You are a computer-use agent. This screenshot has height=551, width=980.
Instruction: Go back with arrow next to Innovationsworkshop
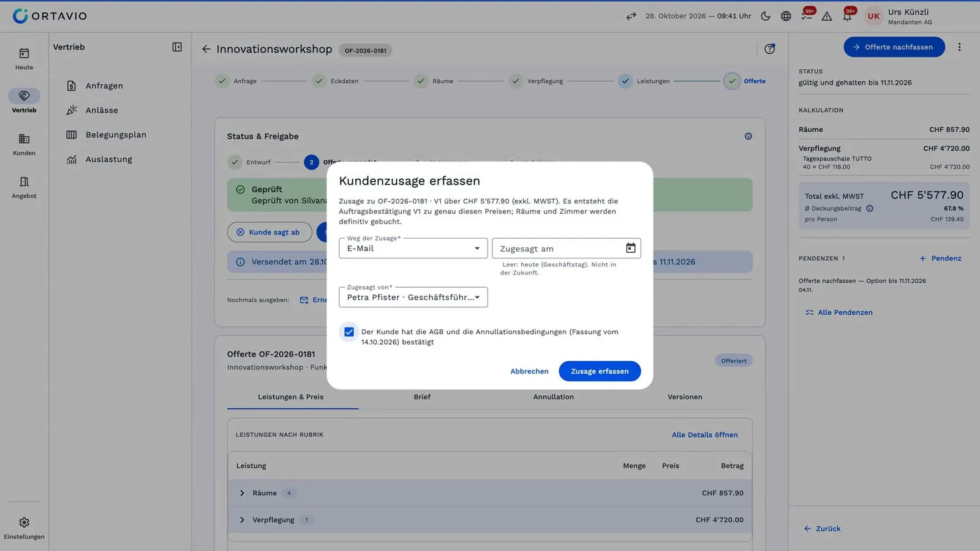tap(206, 49)
